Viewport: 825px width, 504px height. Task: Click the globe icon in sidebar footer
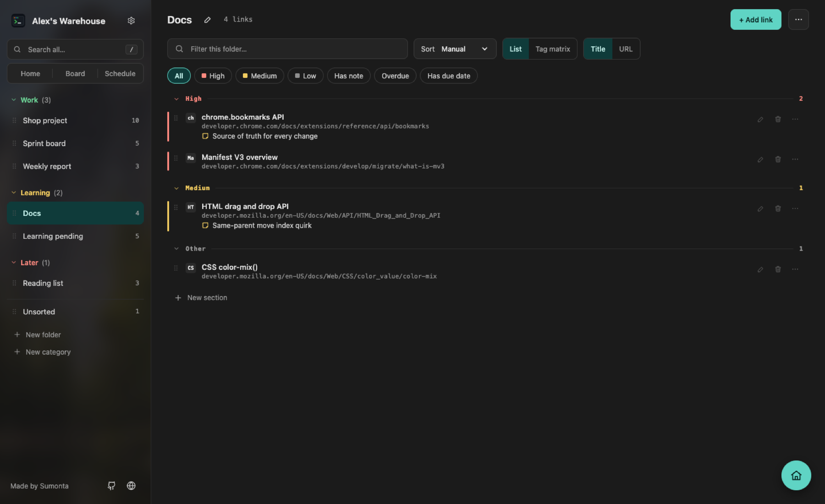click(131, 486)
